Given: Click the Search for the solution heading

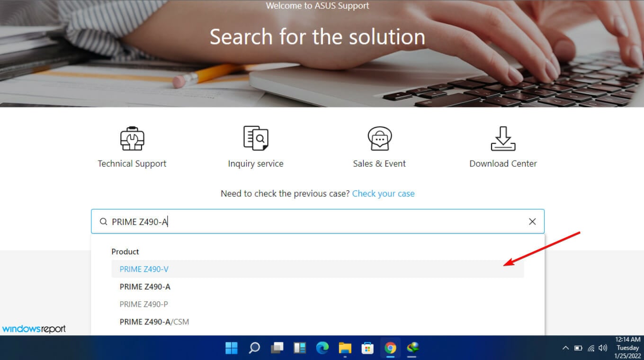Looking at the screenshot, I should coord(317,37).
